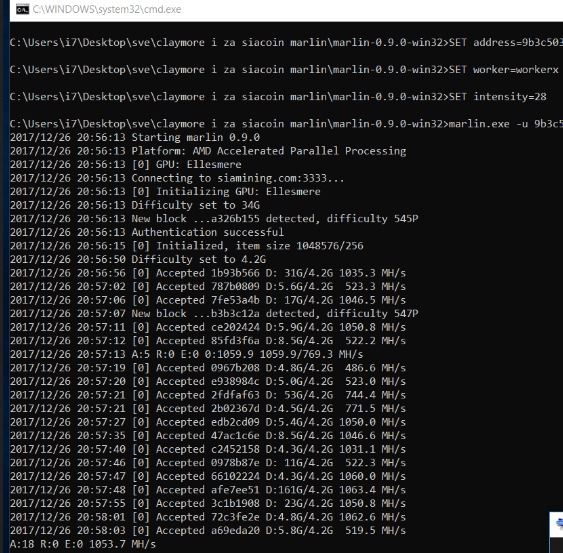Screen dimensions: 563x553
Task: Click the SET address=9b3c503 command line
Action: coord(286,42)
